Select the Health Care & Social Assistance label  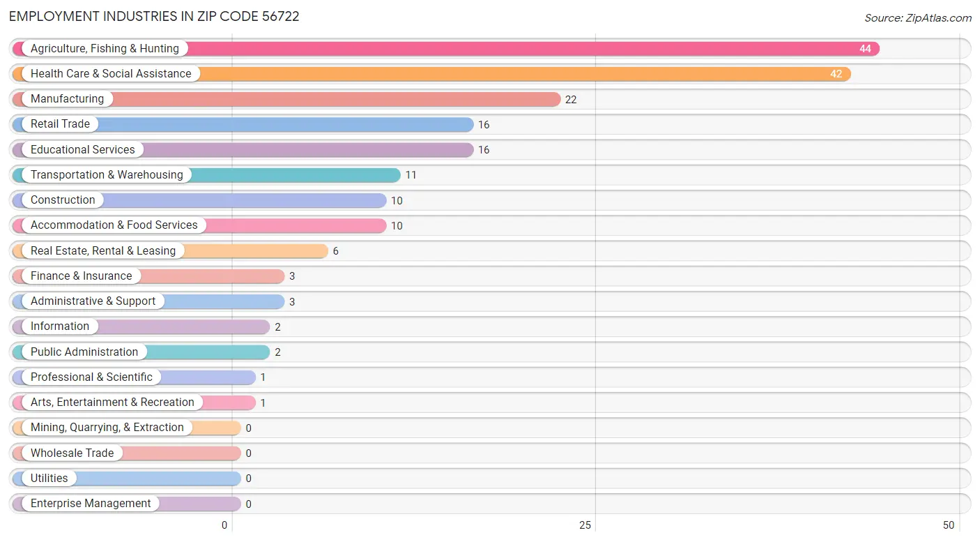[111, 74]
